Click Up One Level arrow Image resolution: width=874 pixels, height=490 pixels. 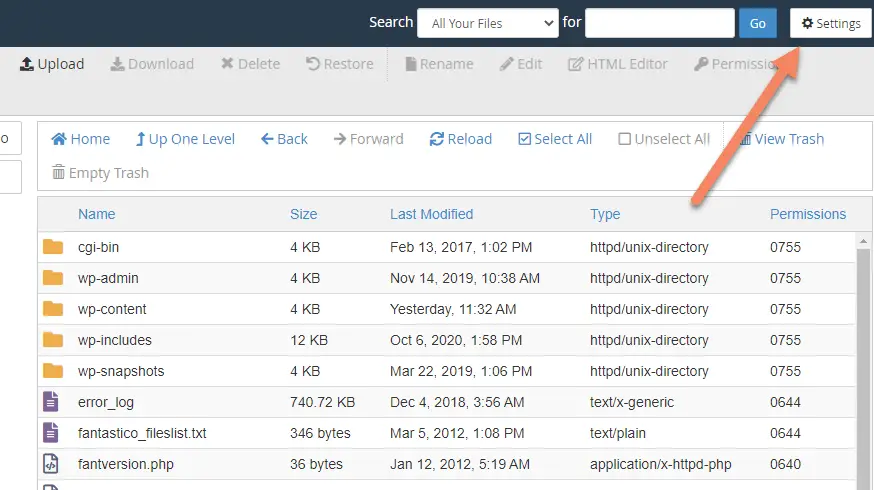point(140,139)
